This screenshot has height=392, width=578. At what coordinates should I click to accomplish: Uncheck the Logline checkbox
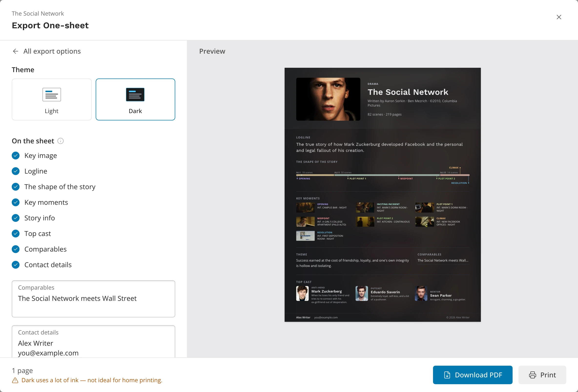(16, 171)
